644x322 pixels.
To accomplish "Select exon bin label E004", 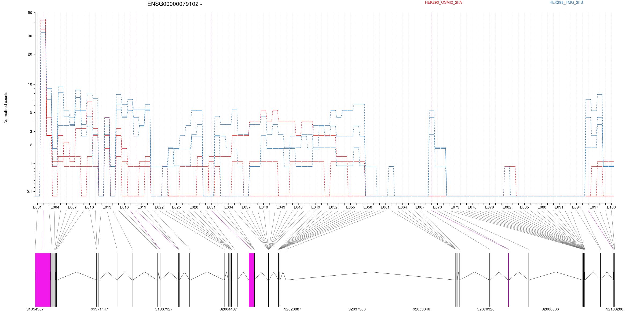I will coord(55,207).
